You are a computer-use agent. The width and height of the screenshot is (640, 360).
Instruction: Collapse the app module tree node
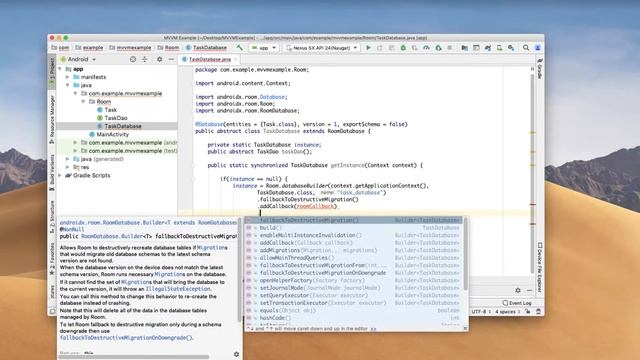(60, 69)
